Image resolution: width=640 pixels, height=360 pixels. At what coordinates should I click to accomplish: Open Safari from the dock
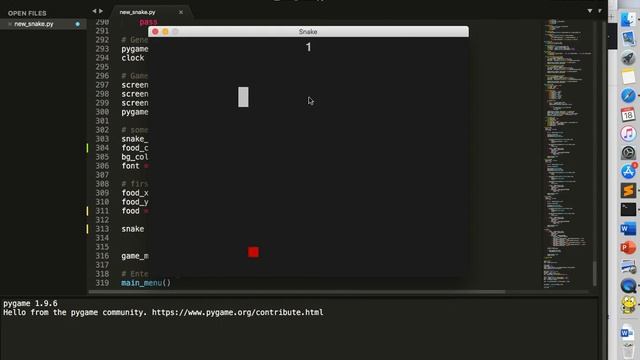point(628,96)
